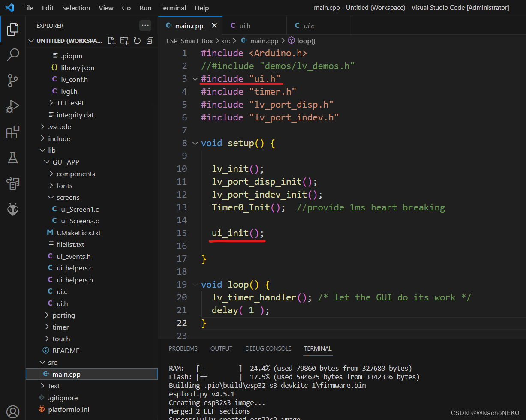Open the Terminal menu
Image resolution: width=526 pixels, height=420 pixels.
tap(173, 8)
